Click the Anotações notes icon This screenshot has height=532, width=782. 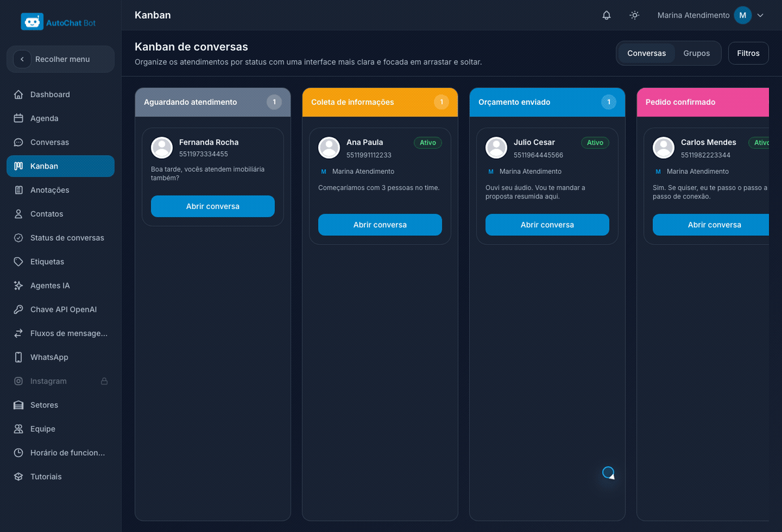pyautogui.click(x=18, y=190)
